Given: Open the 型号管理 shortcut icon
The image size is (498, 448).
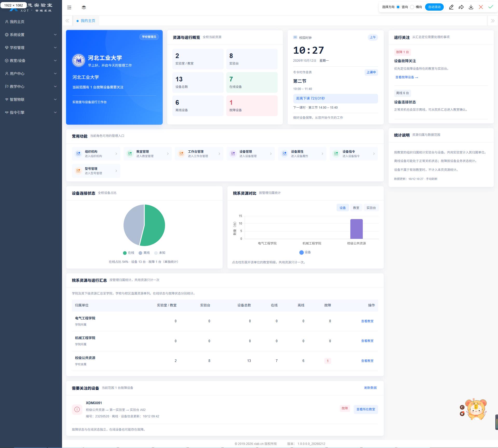Looking at the screenshot, I should (78, 171).
